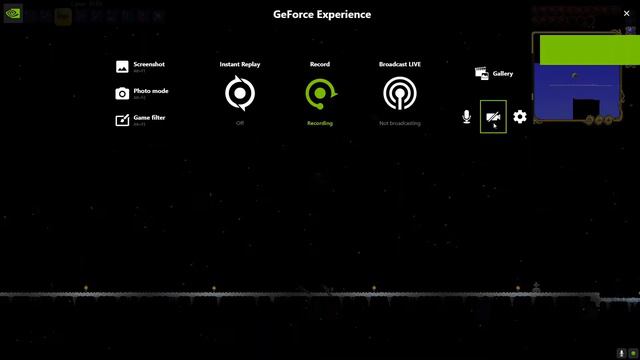The image size is (640, 360).
Task: Open Photo mode camera icon
Action: click(x=122, y=93)
